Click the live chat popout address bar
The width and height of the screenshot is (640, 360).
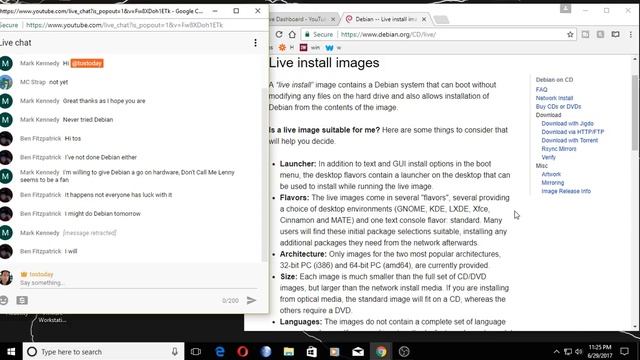pos(124,25)
